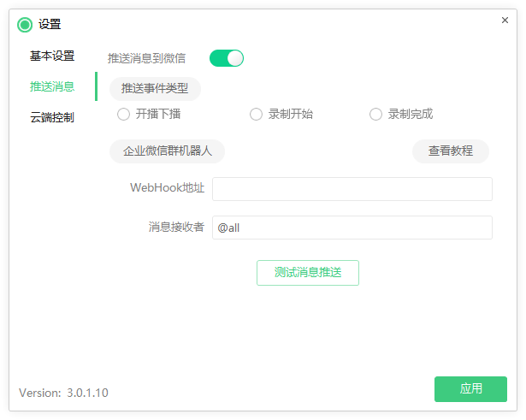Click the 推送事件类型 button
526x420 pixels.
(x=155, y=88)
